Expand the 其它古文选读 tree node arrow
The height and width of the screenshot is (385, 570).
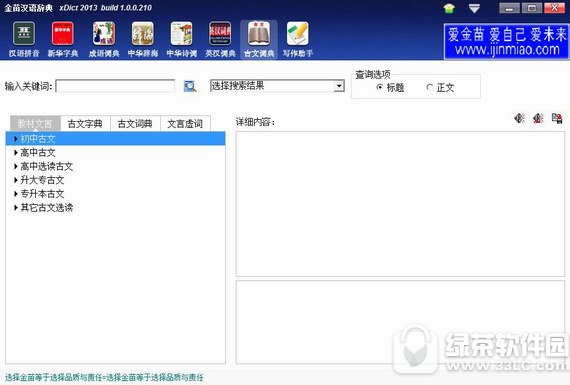(16, 207)
